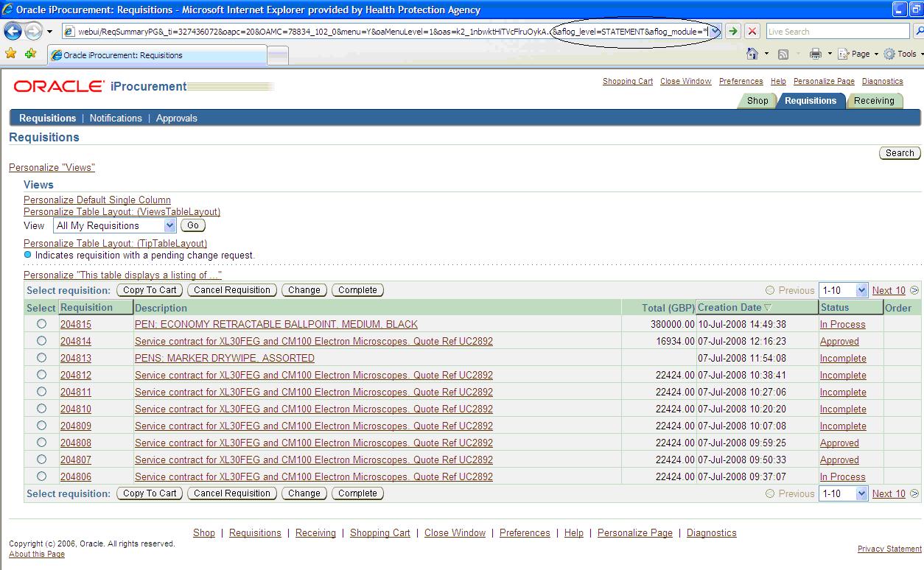Click the RSS feeds icon
The image size is (924, 570).
(x=783, y=54)
